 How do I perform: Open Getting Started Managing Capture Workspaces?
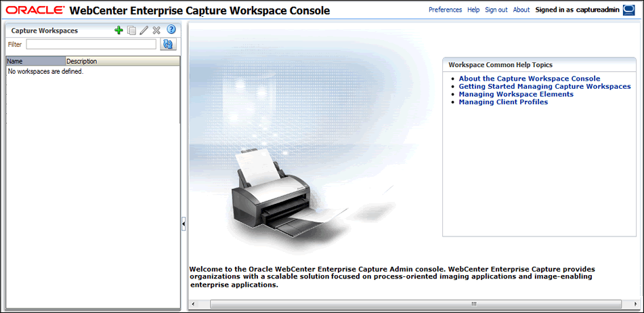tap(544, 86)
